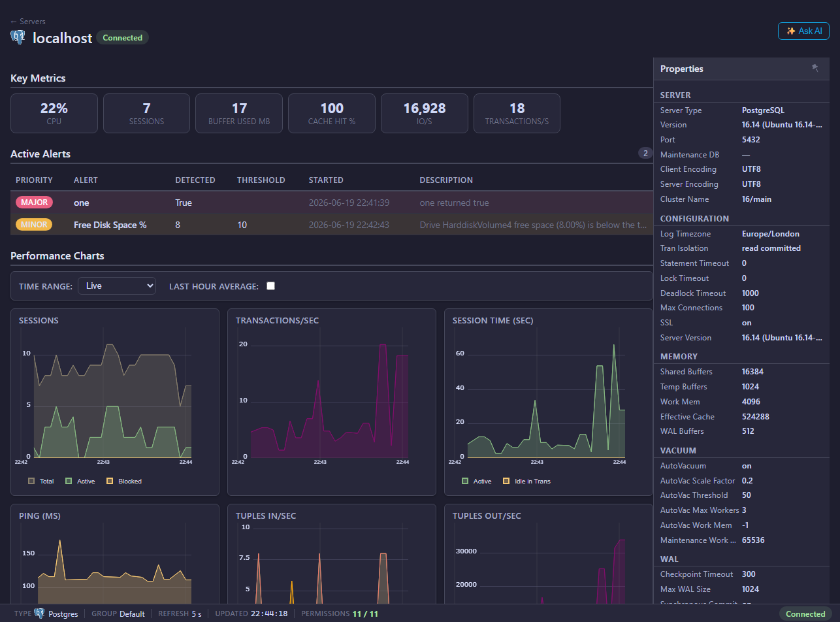This screenshot has height=622, width=840.
Task: Open the Time Range dropdown
Action: click(x=117, y=286)
